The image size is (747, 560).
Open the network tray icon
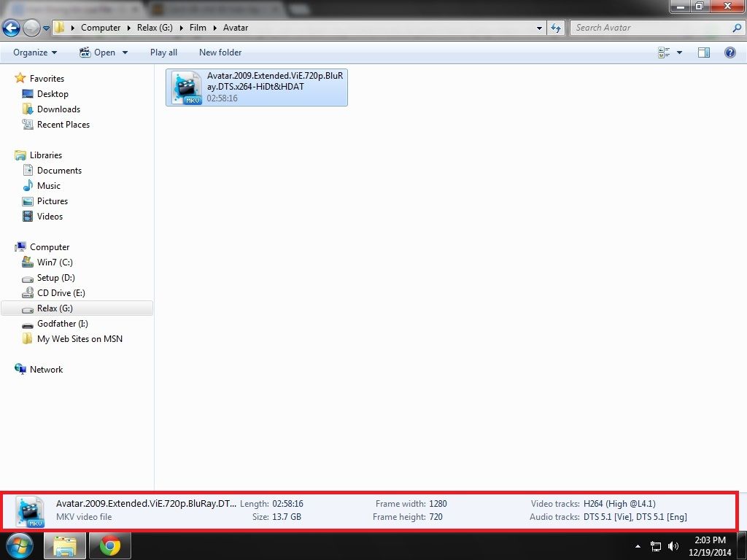[x=656, y=547]
